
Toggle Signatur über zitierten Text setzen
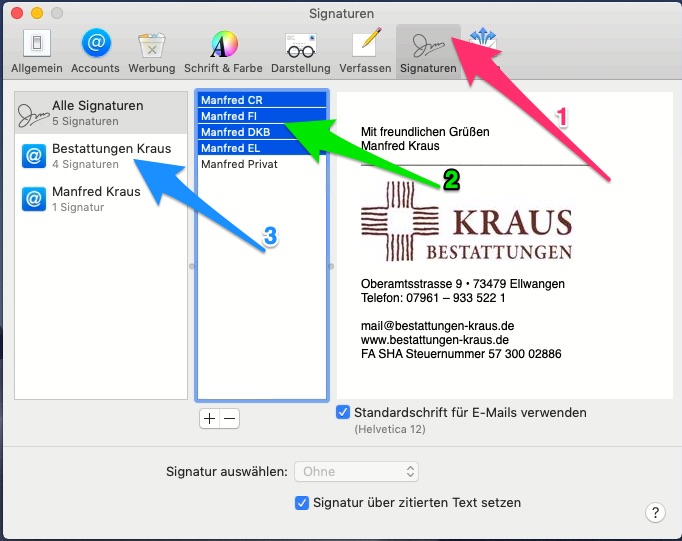302,503
